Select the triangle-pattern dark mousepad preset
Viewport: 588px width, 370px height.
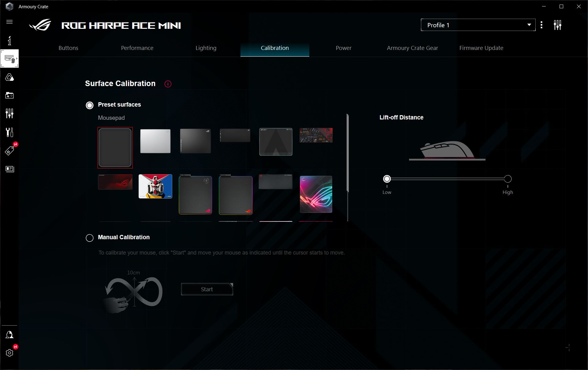coord(276,142)
